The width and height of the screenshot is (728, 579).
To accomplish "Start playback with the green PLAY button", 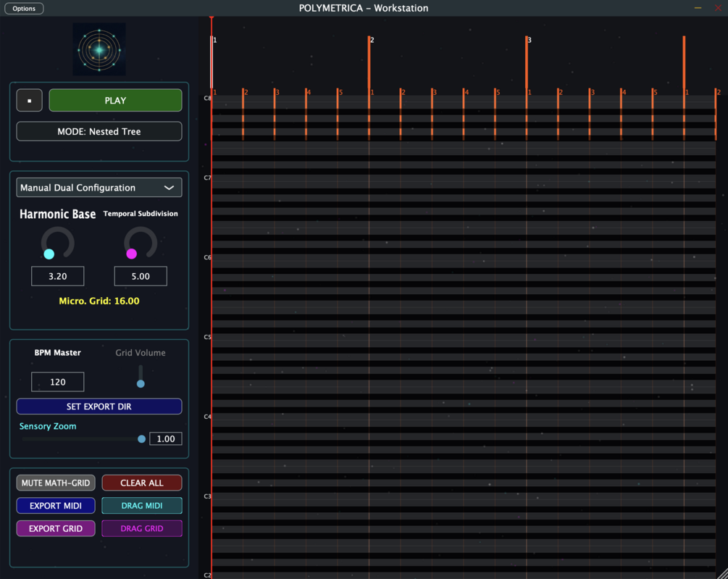I will (x=115, y=100).
